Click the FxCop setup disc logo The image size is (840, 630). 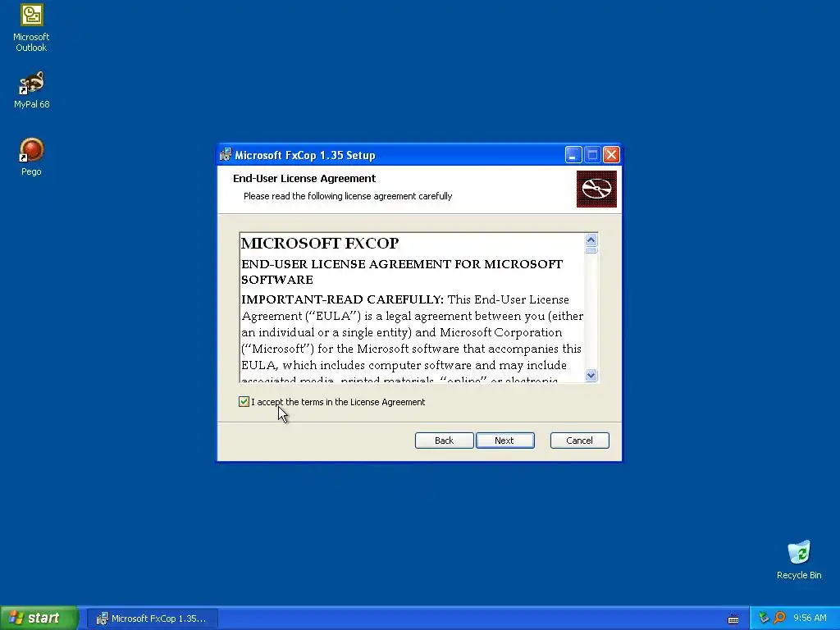(x=596, y=189)
